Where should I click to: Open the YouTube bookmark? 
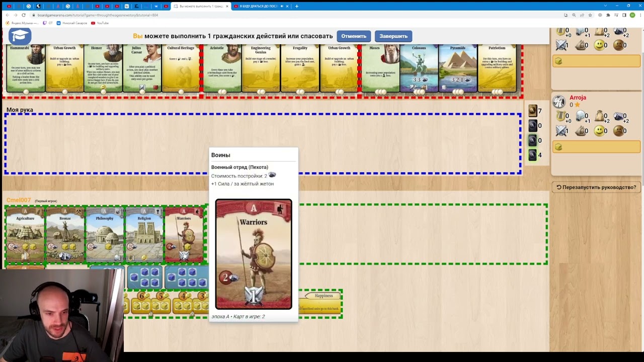click(x=100, y=23)
